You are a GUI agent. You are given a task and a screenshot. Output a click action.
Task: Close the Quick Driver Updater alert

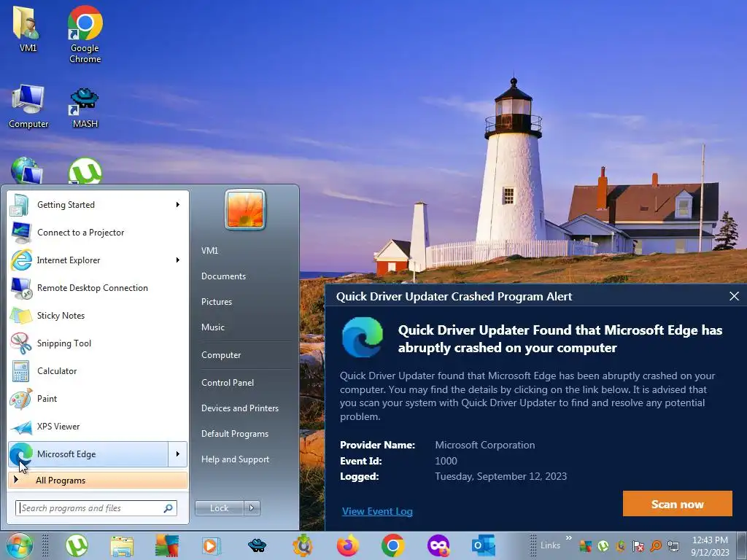[x=734, y=296]
